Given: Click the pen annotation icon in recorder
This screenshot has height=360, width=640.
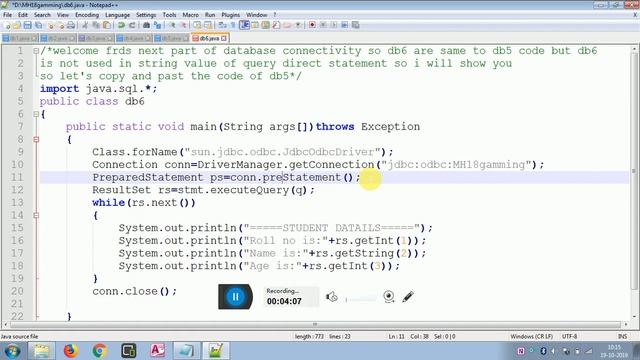Looking at the screenshot, I should click(408, 297).
